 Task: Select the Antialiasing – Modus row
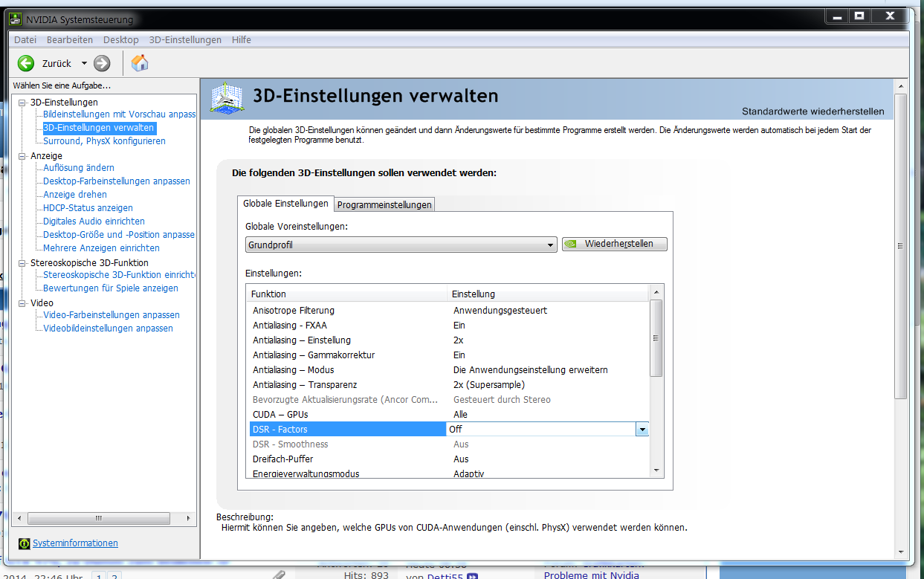point(449,370)
